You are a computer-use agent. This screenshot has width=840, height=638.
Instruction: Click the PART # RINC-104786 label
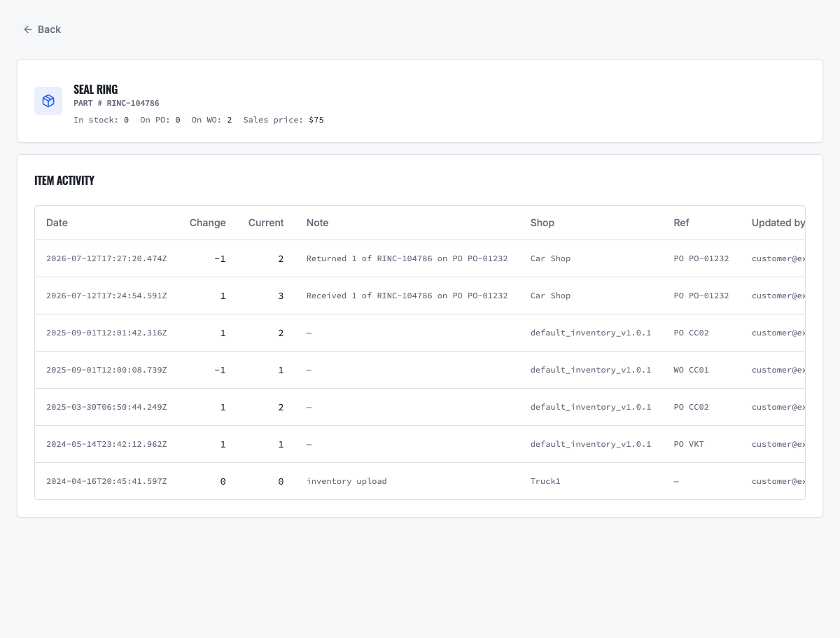[x=116, y=103]
